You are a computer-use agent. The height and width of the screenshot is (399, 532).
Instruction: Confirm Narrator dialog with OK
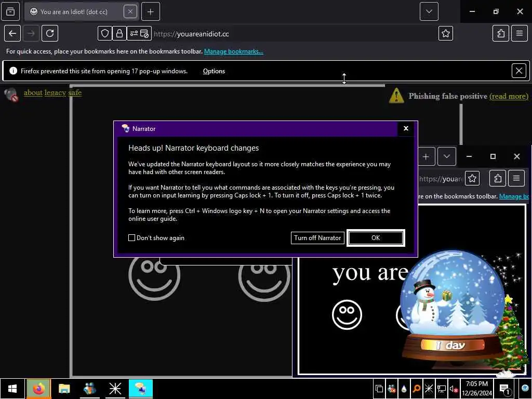[376, 238]
